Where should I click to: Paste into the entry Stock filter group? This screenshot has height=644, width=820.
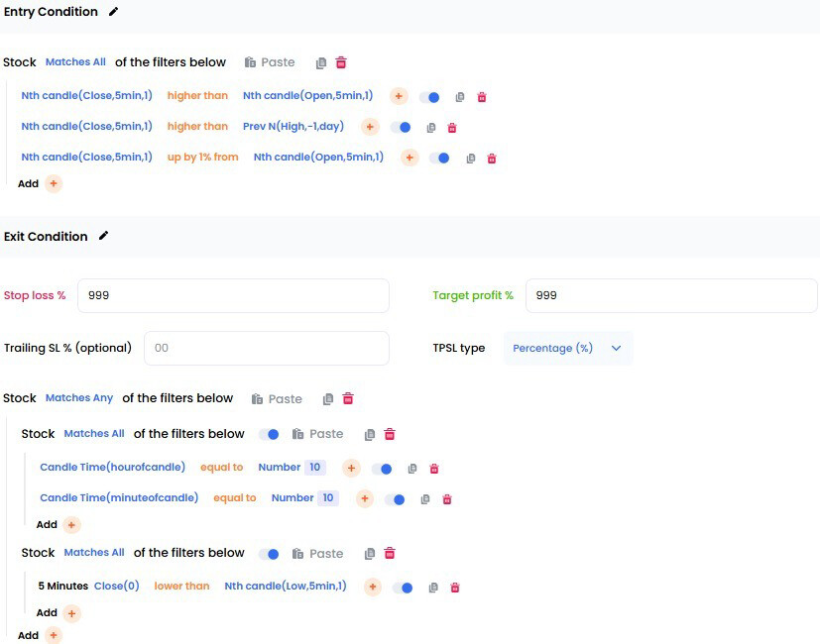click(270, 62)
